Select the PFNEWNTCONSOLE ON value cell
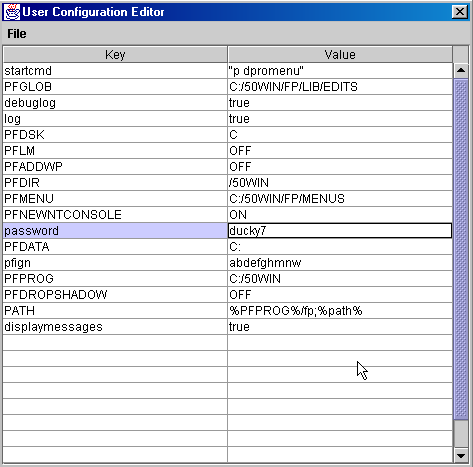 [340, 215]
